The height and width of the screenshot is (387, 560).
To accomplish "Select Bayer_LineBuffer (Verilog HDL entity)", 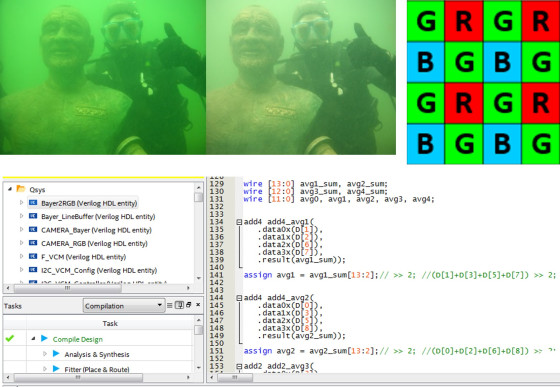I will [98, 217].
